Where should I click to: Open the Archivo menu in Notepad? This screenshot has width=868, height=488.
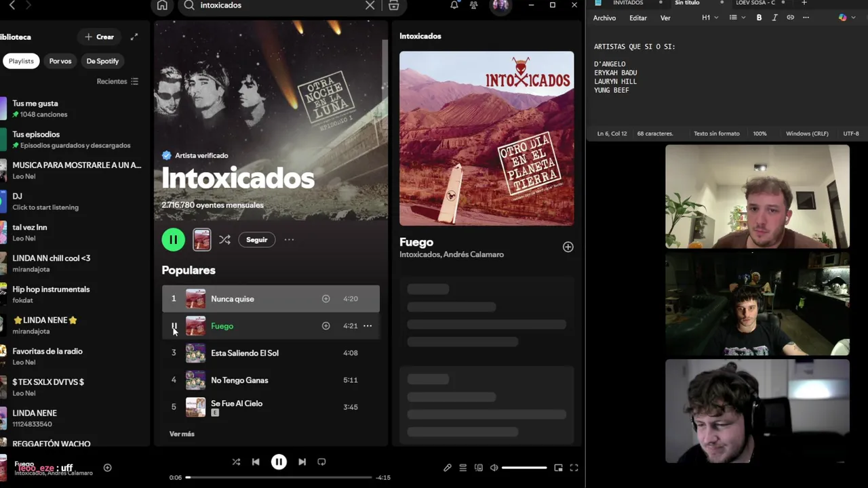click(604, 18)
